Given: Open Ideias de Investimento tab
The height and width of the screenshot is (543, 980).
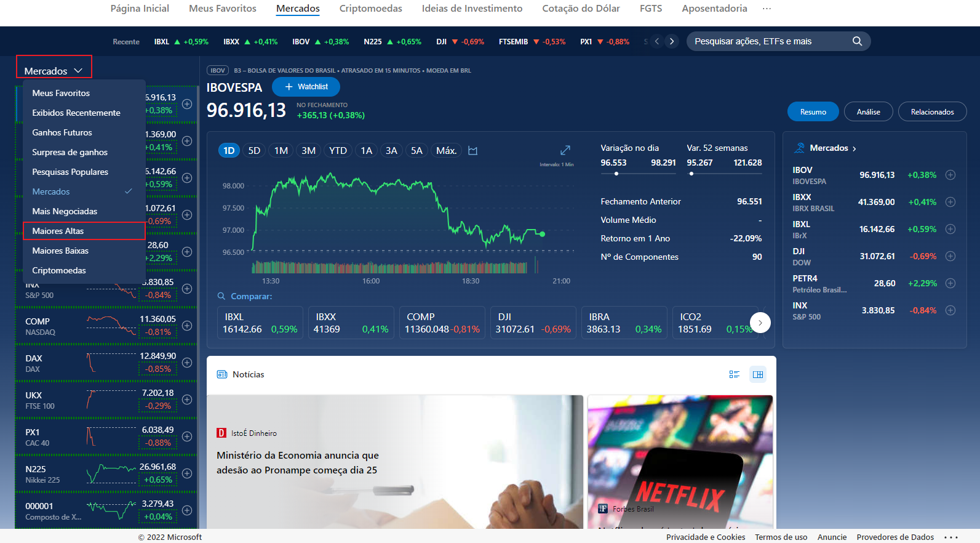Looking at the screenshot, I should click(472, 9).
